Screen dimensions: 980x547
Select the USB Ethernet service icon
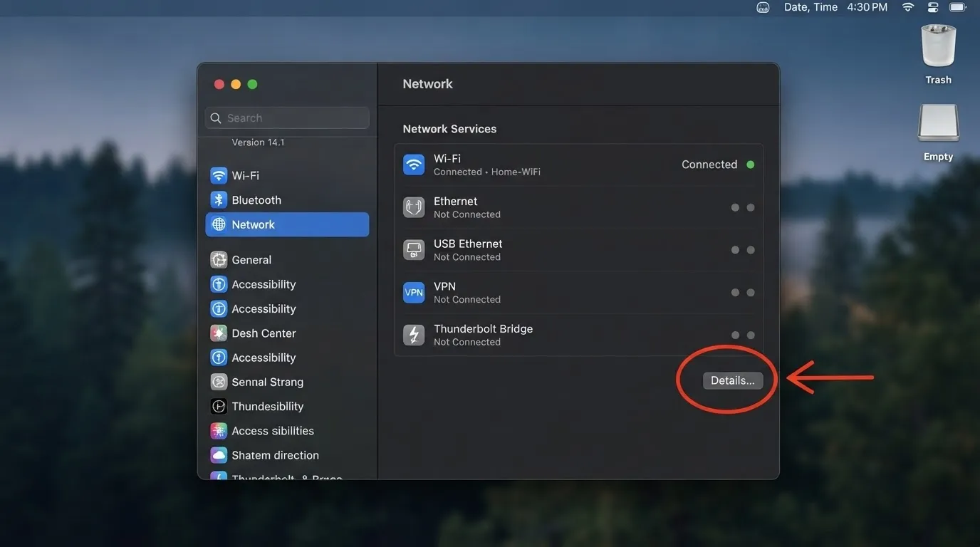[x=414, y=250]
